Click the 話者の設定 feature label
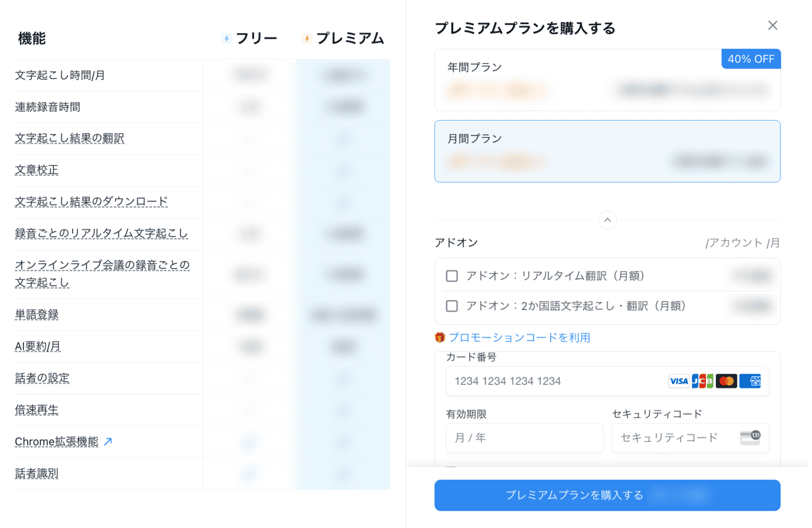The width and height of the screenshot is (812, 528). 42,378
